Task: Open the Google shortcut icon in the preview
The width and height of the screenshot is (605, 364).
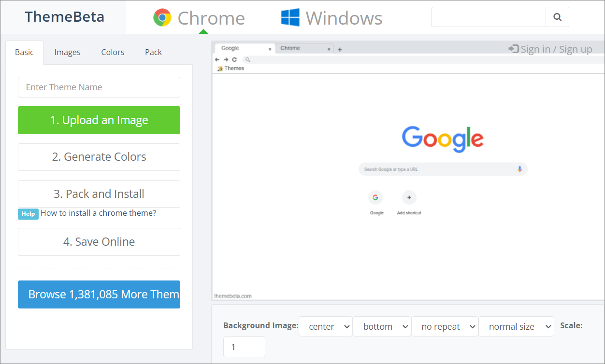Action: click(x=376, y=197)
